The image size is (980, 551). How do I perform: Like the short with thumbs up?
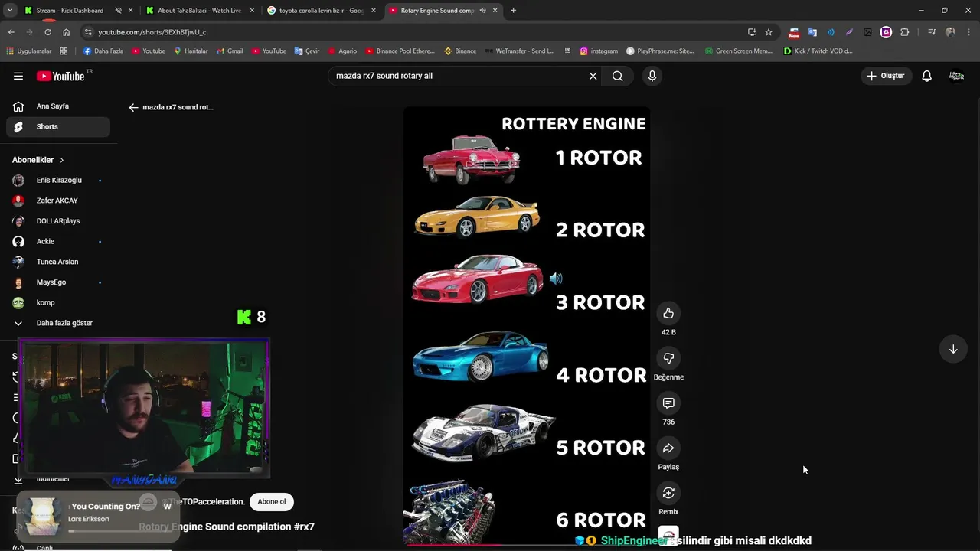coord(668,313)
